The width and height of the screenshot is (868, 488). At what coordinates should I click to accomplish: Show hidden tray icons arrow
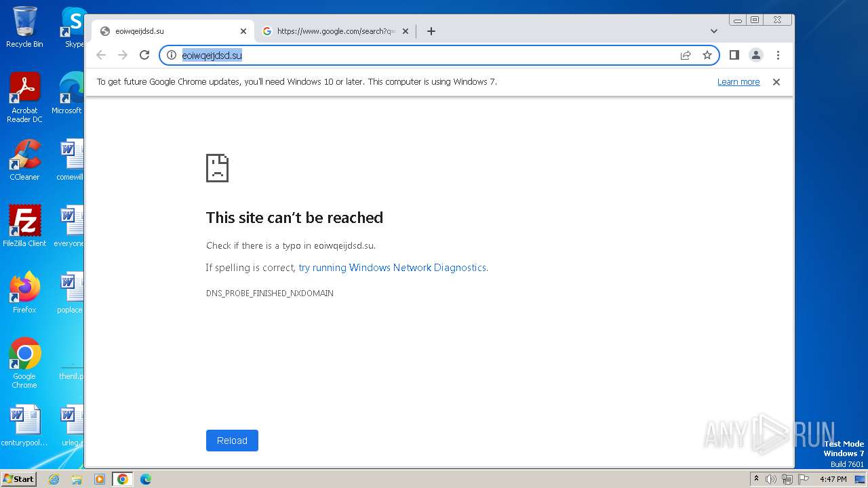[x=757, y=479]
